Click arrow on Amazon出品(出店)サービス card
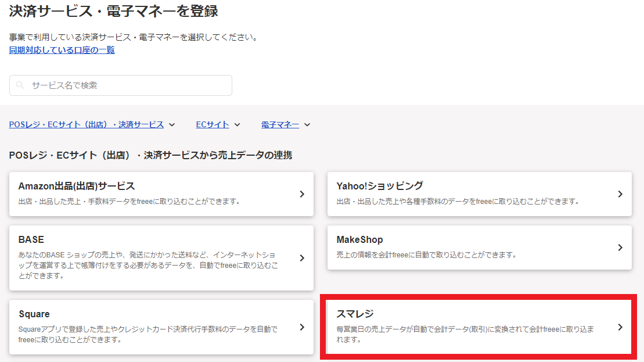This screenshot has height=362, width=644. tap(302, 194)
